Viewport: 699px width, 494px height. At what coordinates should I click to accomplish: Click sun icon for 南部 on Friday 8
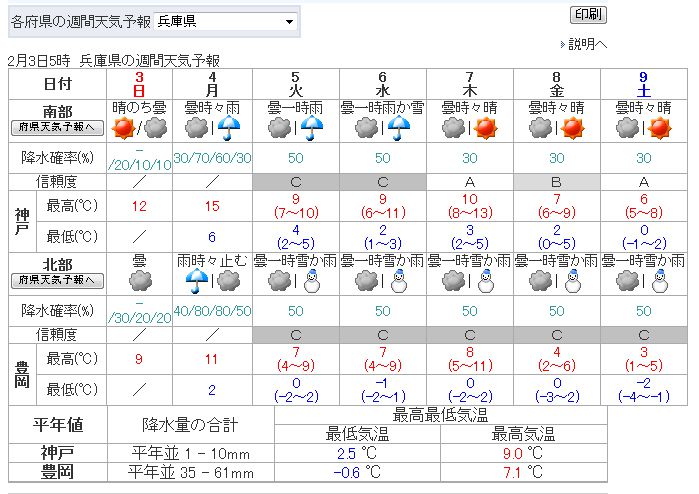point(572,128)
